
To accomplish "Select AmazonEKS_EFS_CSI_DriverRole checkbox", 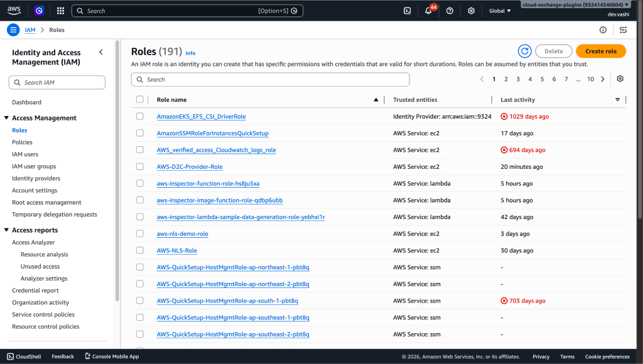I will pos(140,116).
